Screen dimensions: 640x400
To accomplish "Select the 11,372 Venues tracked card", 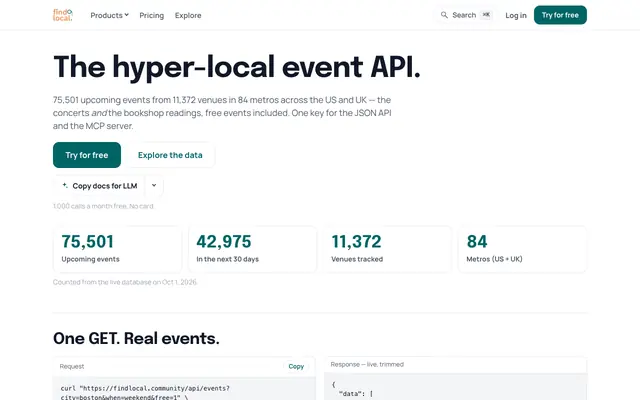I will [387, 249].
